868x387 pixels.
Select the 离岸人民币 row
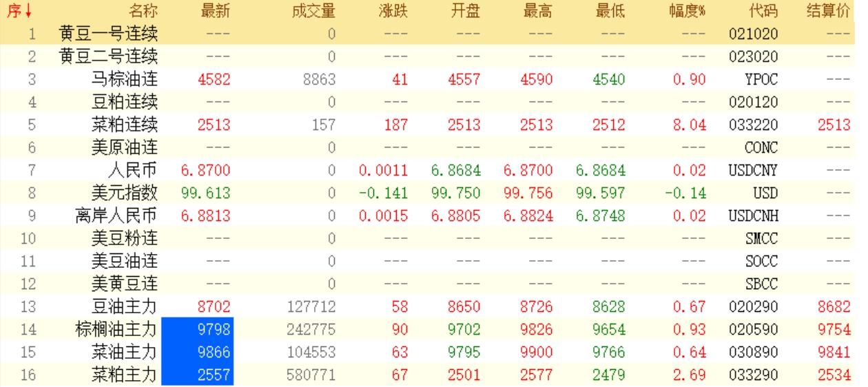(x=116, y=216)
